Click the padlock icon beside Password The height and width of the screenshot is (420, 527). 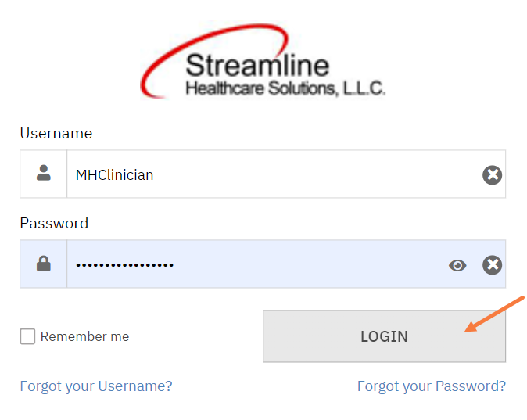(44, 264)
